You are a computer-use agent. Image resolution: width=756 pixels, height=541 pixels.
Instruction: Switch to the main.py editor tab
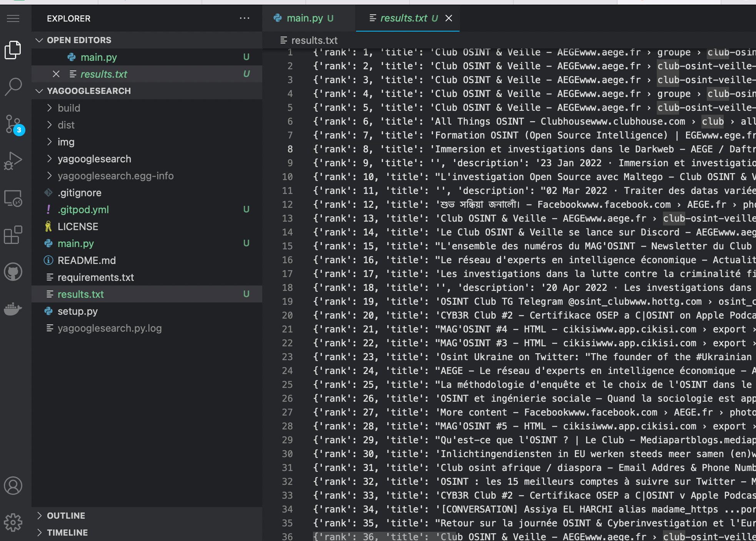pos(304,18)
